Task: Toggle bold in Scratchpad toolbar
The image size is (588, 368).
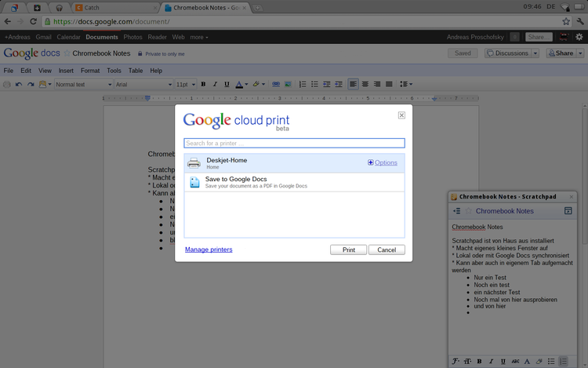Action: point(479,361)
